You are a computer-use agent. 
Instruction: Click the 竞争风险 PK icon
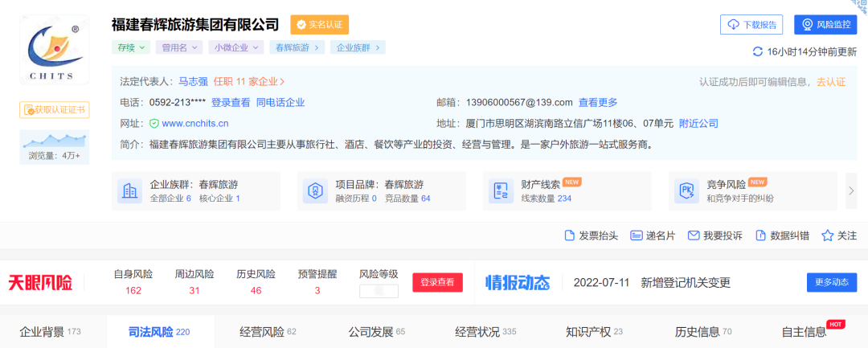click(x=686, y=191)
